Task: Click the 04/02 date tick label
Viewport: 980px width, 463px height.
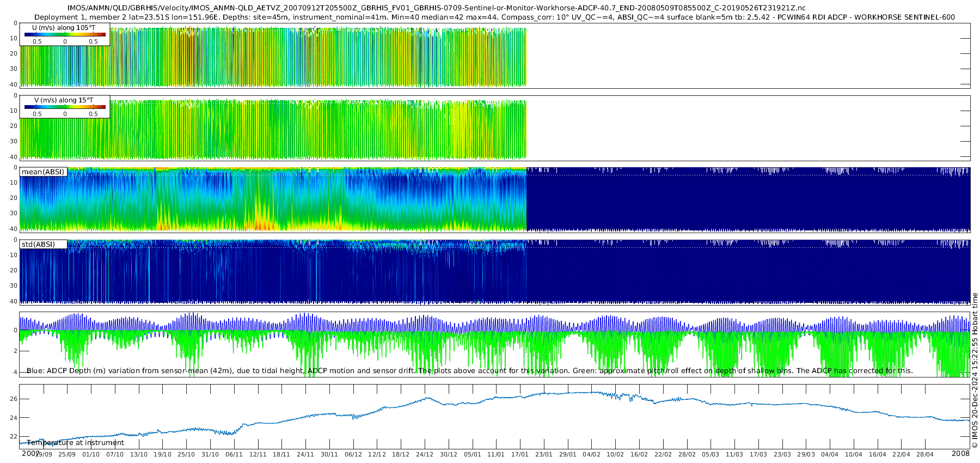Action: click(x=591, y=454)
